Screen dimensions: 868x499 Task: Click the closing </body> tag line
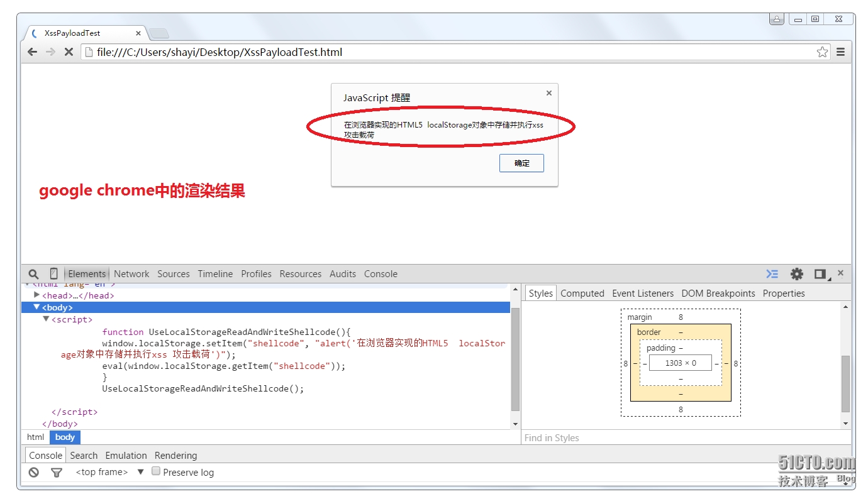point(60,424)
